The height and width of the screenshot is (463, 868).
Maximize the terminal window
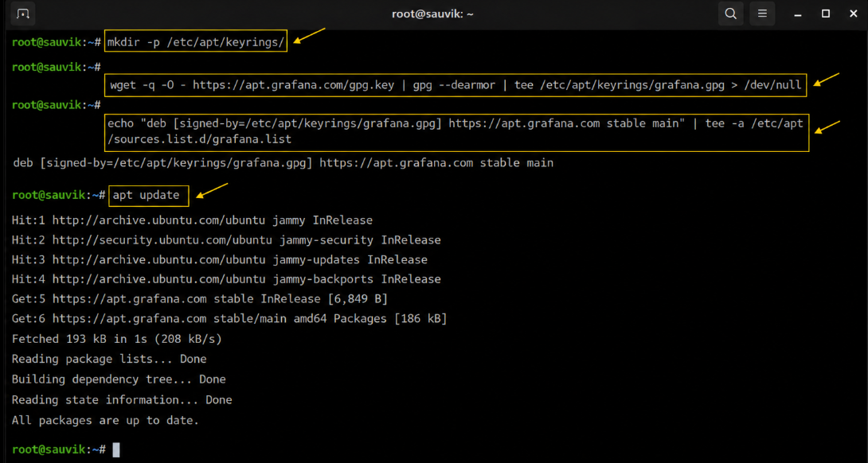pos(825,14)
